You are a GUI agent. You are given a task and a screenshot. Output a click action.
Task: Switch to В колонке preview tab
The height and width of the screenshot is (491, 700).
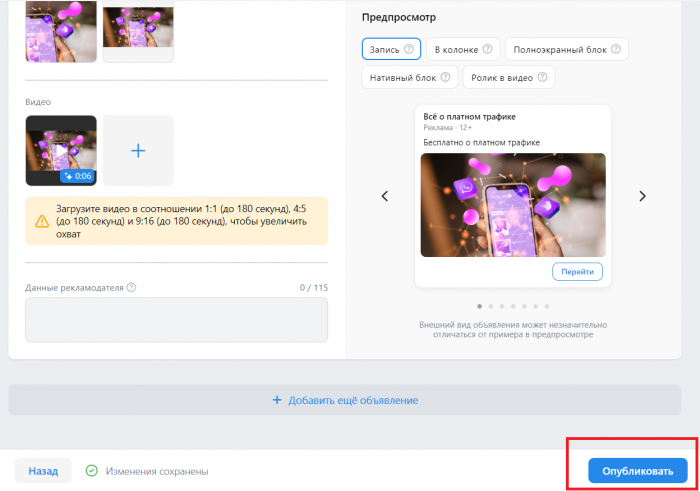[x=455, y=49]
